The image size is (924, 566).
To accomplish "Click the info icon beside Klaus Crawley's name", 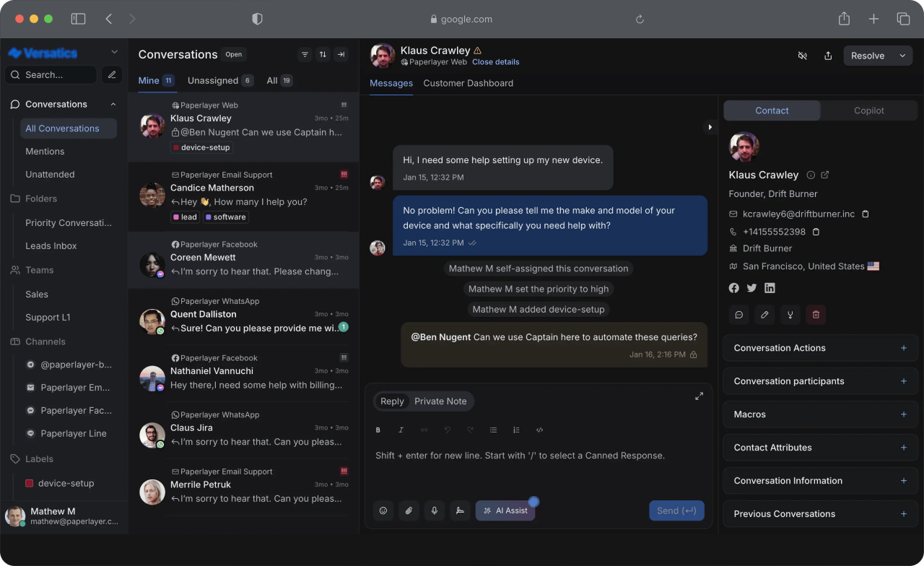I will [x=811, y=175].
